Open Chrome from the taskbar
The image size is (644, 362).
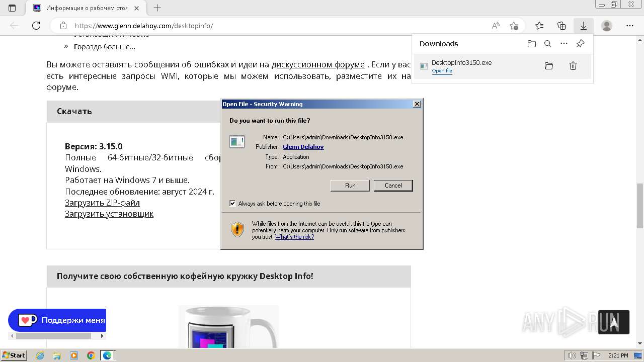click(x=91, y=355)
